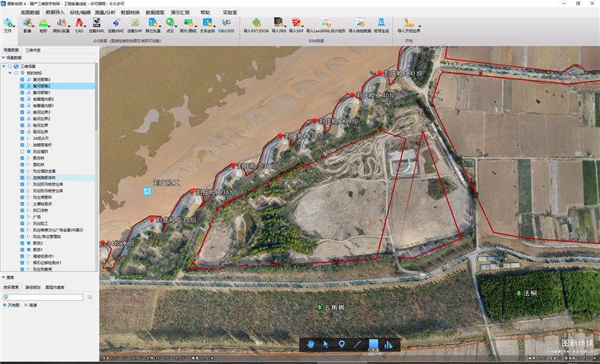Toggle the 我的地标 checkbox
This screenshot has width=600, height=364.
click(16, 73)
